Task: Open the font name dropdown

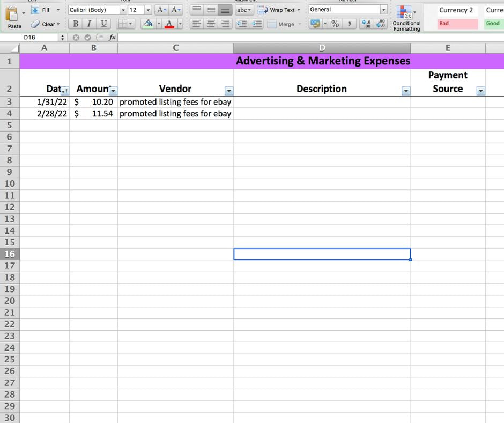Action: point(123,10)
